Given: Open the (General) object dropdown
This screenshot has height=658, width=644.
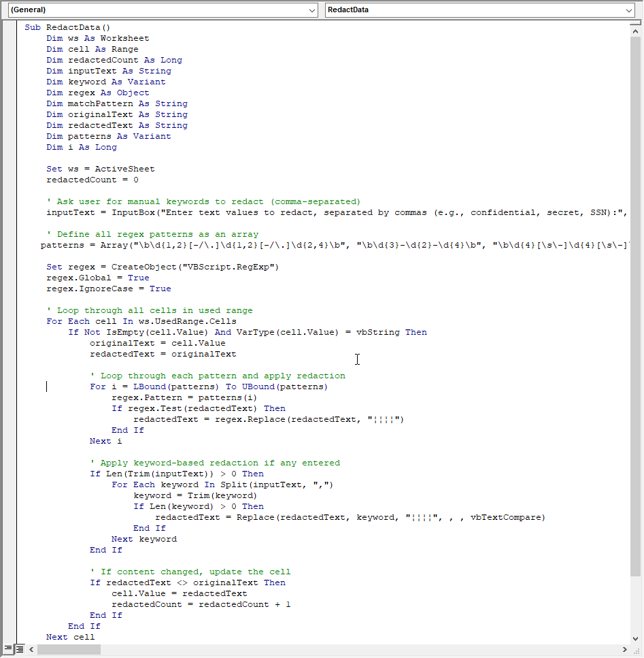Looking at the screenshot, I should [312, 10].
